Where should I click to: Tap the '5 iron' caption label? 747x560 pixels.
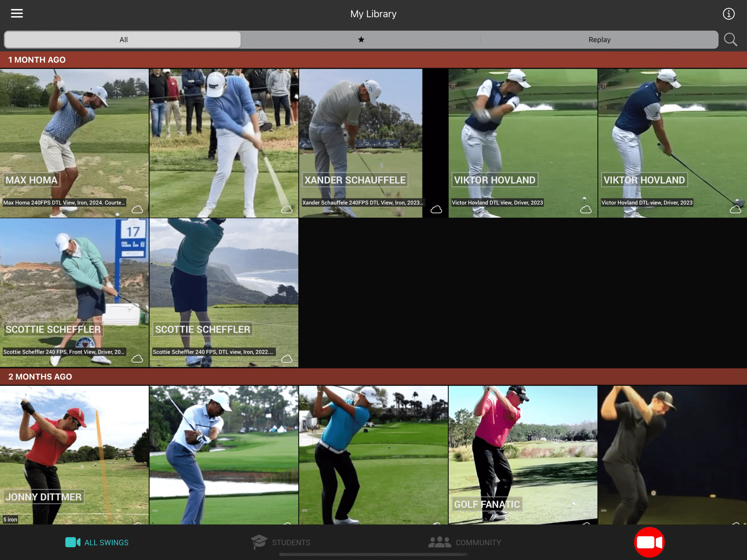(x=10, y=519)
